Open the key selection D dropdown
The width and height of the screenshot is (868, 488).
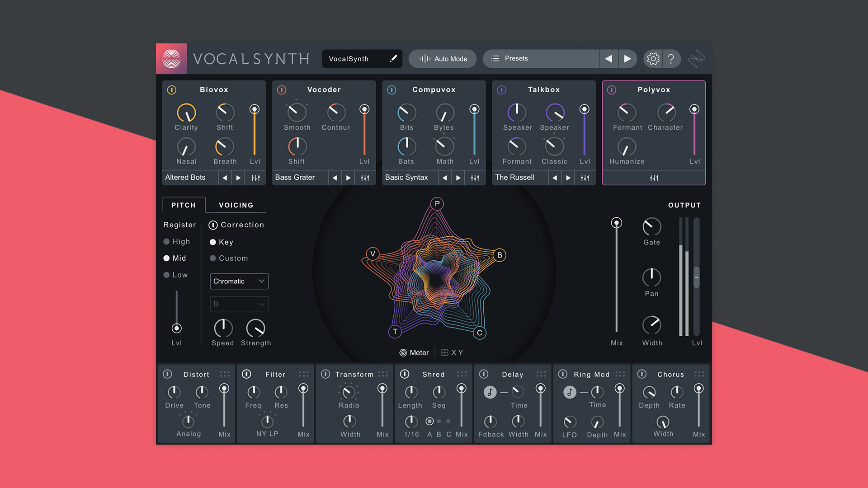tap(239, 304)
